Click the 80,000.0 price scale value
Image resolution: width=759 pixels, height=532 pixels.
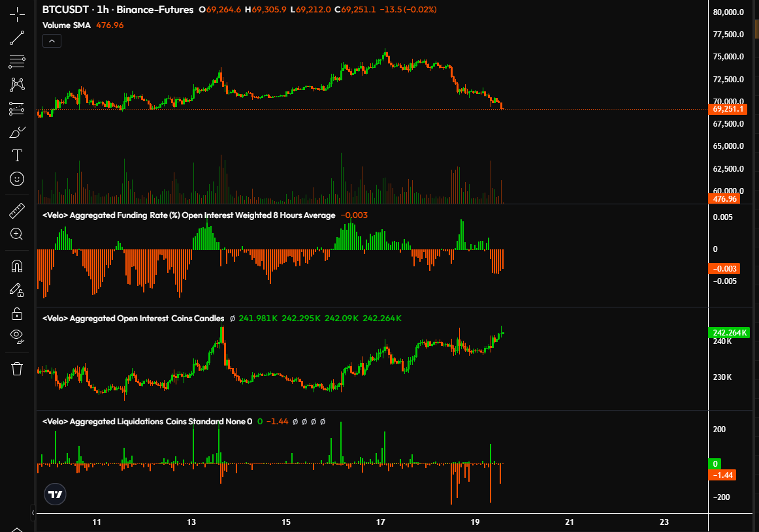click(x=728, y=12)
